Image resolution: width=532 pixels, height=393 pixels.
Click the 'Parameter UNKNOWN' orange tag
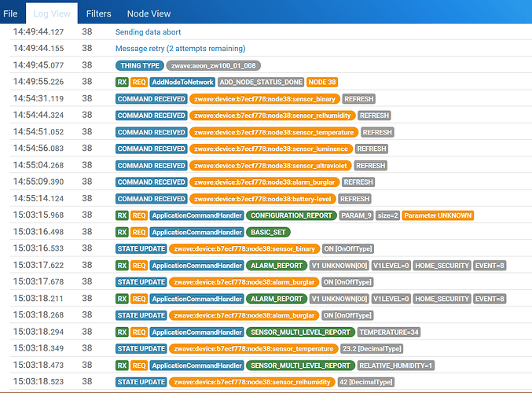[438, 215]
